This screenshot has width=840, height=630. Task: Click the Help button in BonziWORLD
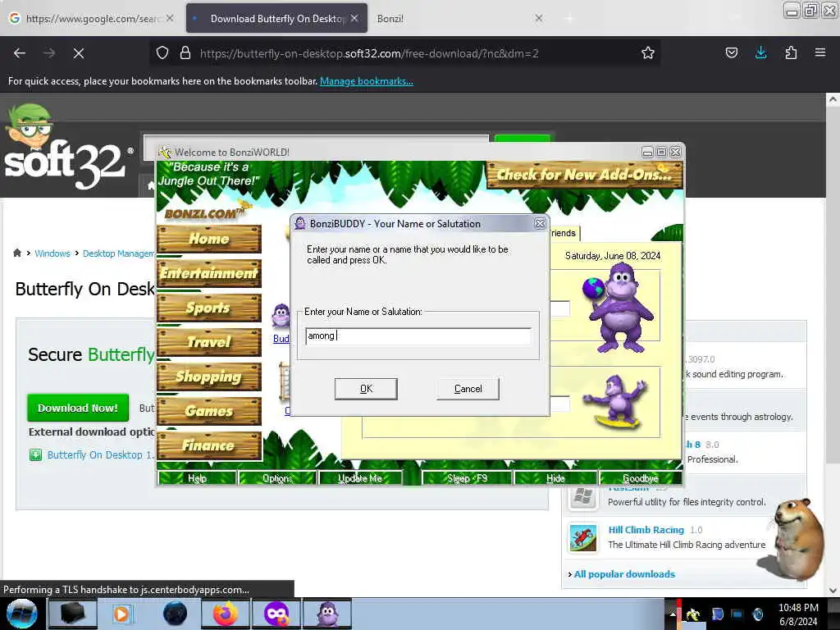click(x=197, y=478)
